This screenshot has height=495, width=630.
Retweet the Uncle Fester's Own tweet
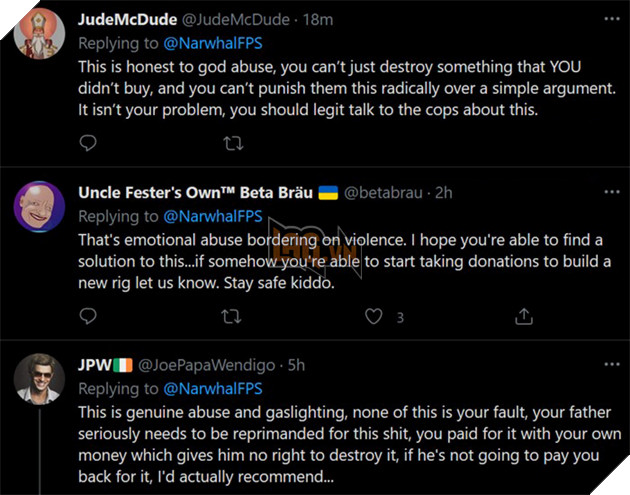[x=232, y=317]
